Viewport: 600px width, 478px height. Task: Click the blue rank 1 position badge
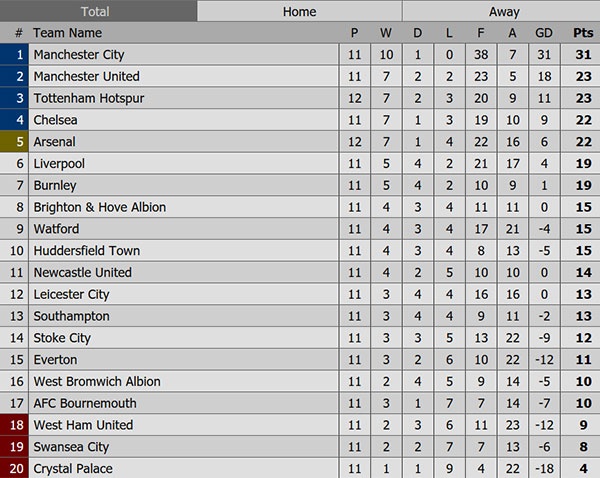pos(15,55)
